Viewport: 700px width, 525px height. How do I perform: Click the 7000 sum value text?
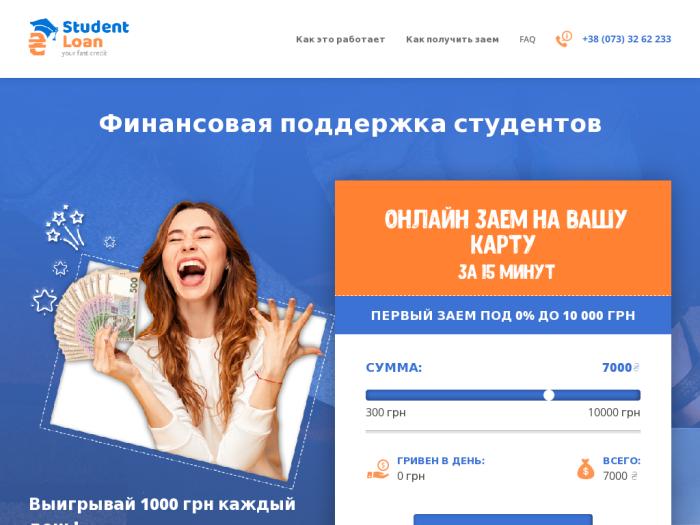point(617,367)
